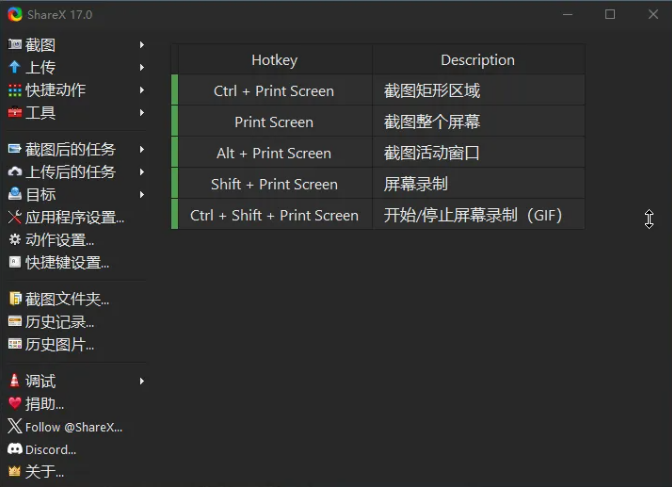Click the 截图矩形区域 description cell
Image resolution: width=672 pixels, height=487 pixels.
478,91
